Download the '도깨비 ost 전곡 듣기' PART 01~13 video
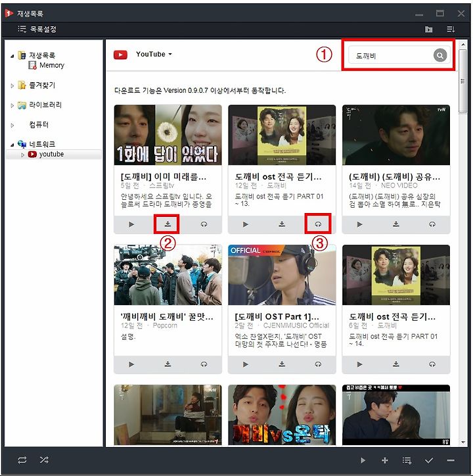473x476 pixels. point(282,224)
